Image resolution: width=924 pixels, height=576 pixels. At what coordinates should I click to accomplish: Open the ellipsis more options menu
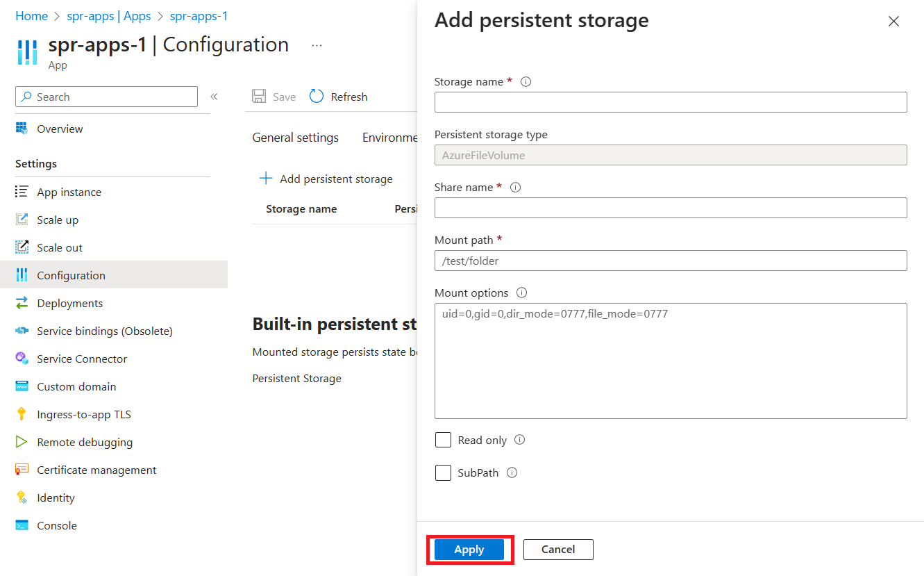point(317,45)
